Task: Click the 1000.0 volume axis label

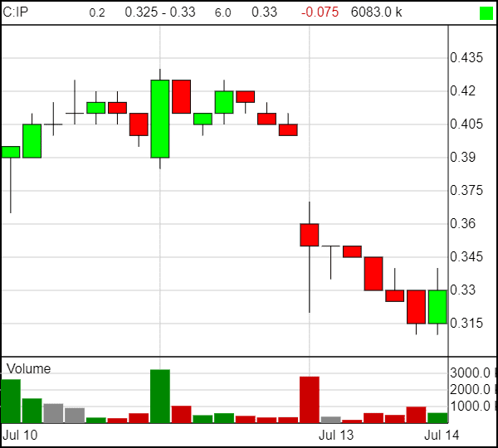Action: [x=470, y=406]
